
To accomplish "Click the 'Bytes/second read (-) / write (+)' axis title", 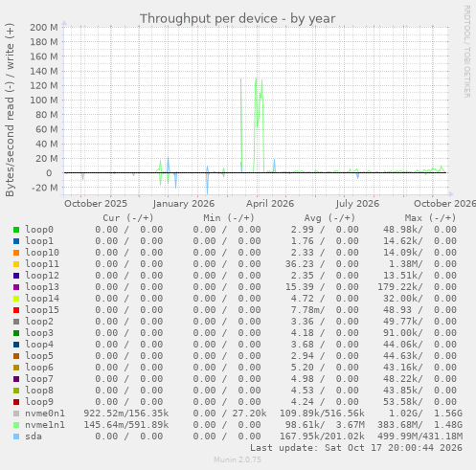I will (10, 110).
